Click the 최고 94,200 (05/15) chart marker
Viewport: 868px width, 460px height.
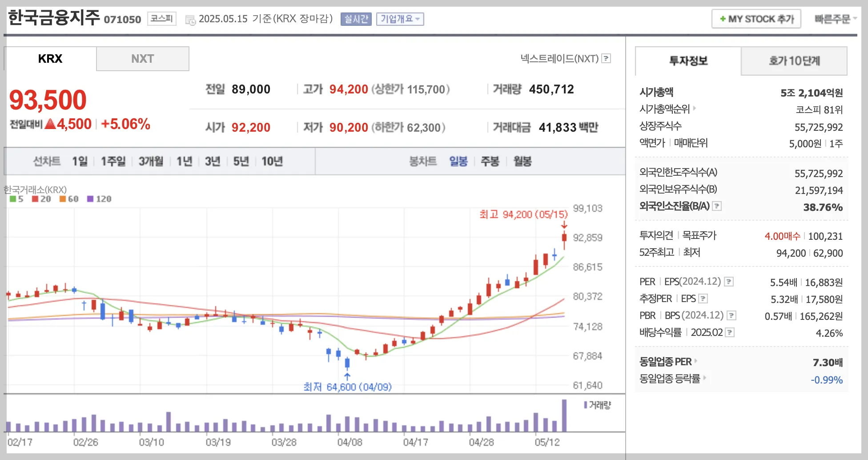523,214
